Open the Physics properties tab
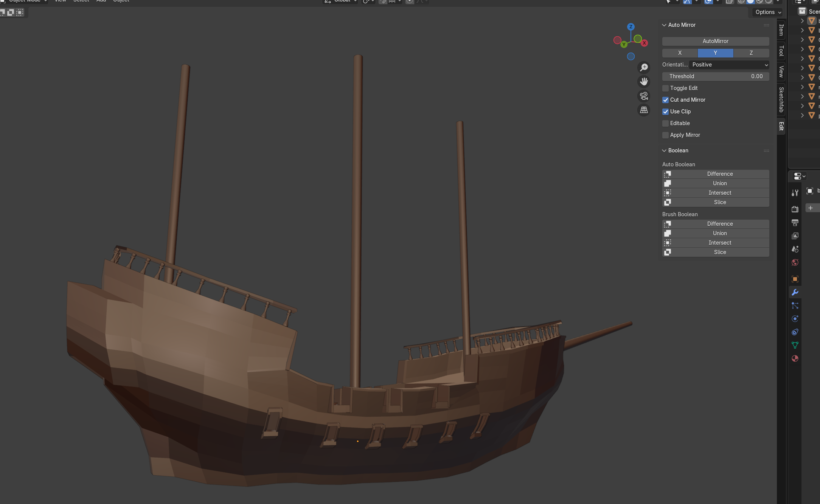The width and height of the screenshot is (820, 504). coord(795,319)
